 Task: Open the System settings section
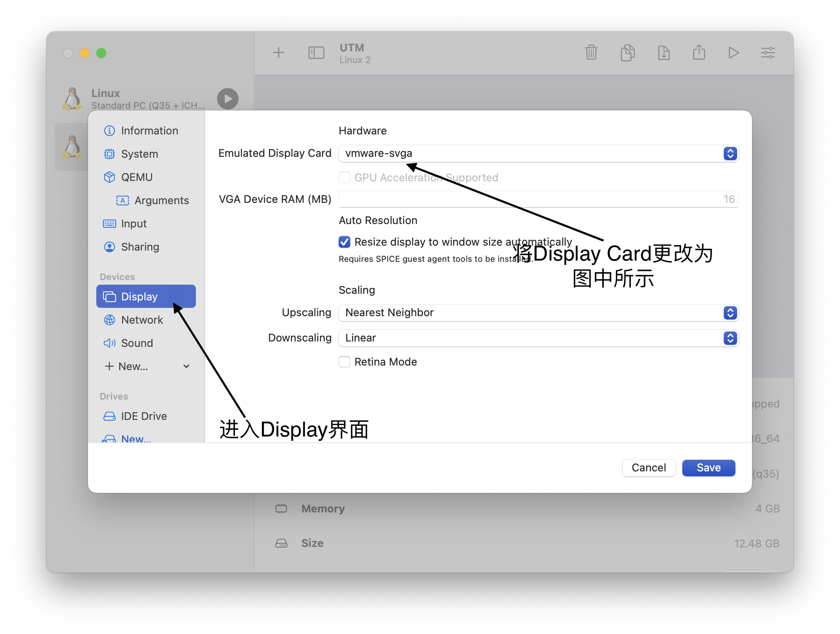coord(146,154)
